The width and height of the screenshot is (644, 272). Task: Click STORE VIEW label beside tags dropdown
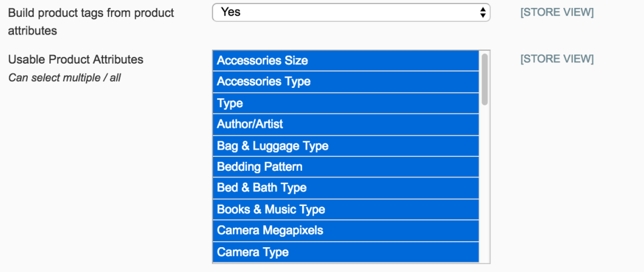coord(557,12)
